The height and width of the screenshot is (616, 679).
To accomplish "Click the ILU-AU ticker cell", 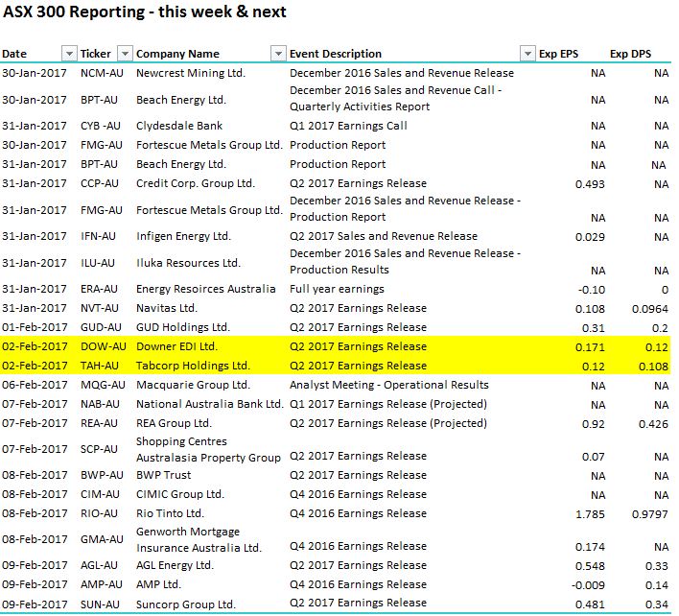I will point(98,263).
